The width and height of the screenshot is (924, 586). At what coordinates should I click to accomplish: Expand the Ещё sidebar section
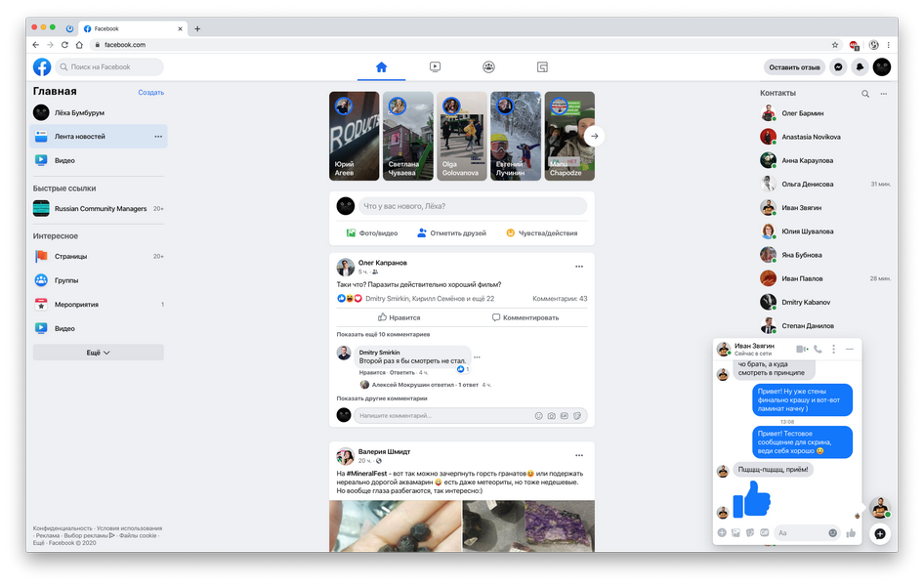click(99, 353)
